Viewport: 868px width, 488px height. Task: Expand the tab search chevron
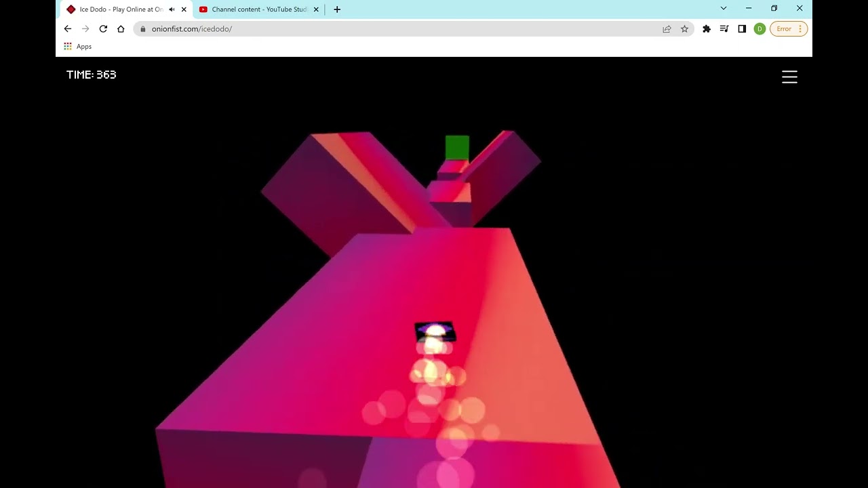coord(724,9)
